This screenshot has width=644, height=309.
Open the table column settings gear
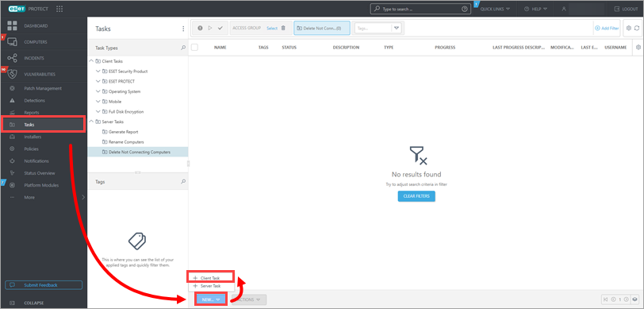point(638,48)
